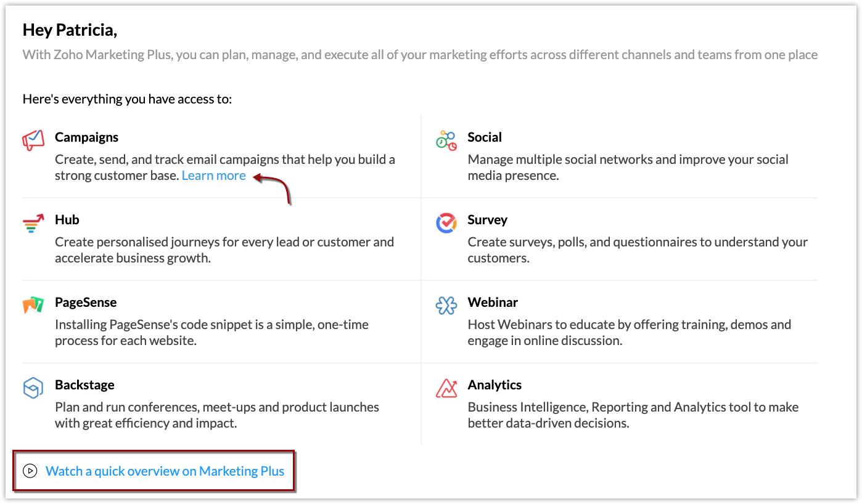Click the Hub rainbow arrow icon

[x=33, y=223]
